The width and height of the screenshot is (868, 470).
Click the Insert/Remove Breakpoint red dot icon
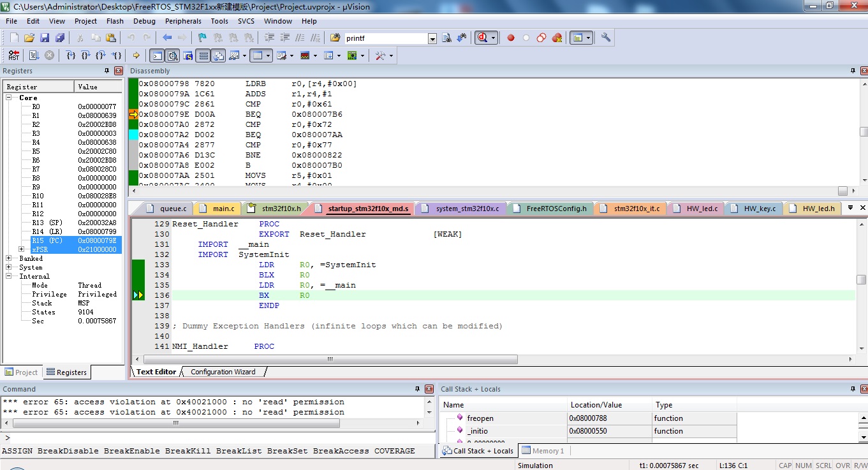point(511,38)
